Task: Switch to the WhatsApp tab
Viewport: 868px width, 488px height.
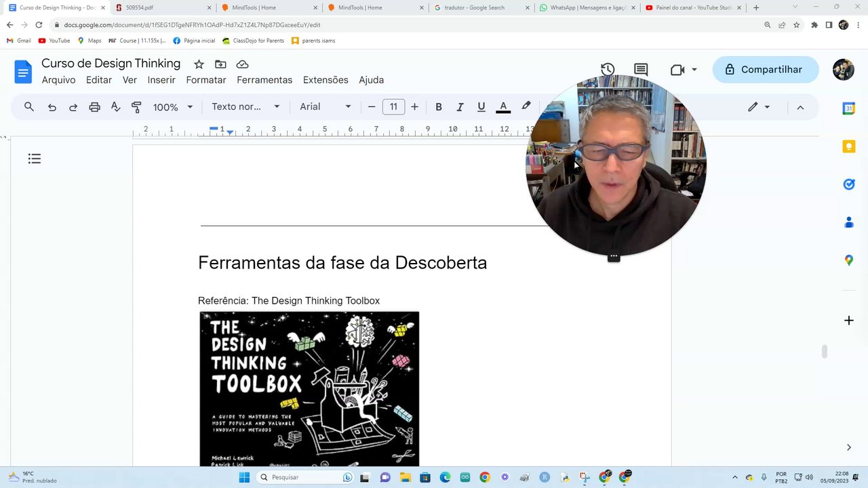Action: point(587,7)
